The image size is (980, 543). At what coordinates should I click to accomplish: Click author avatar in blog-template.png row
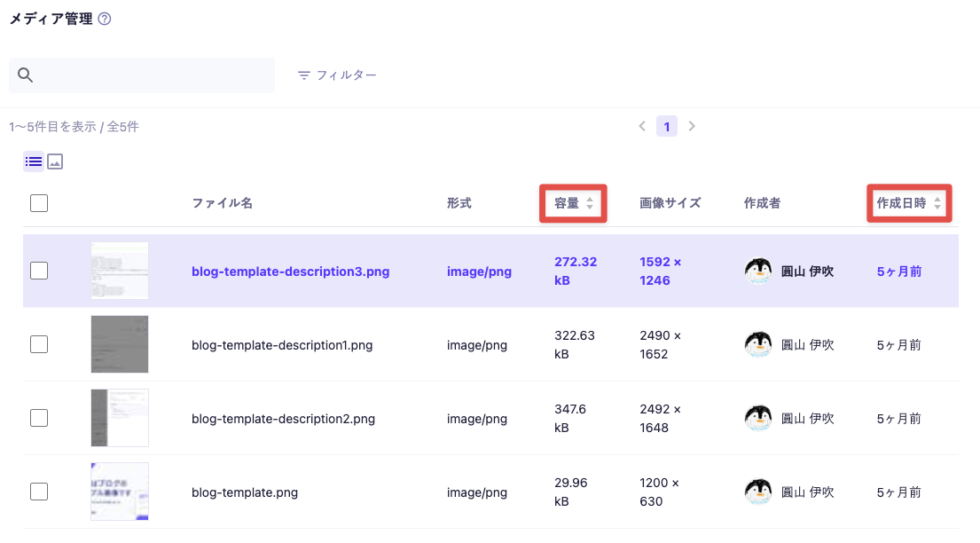pos(758,492)
